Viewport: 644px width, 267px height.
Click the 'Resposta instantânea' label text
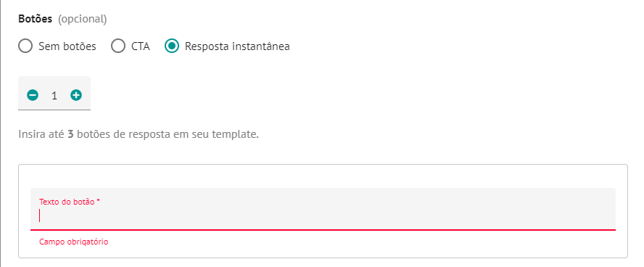(237, 46)
